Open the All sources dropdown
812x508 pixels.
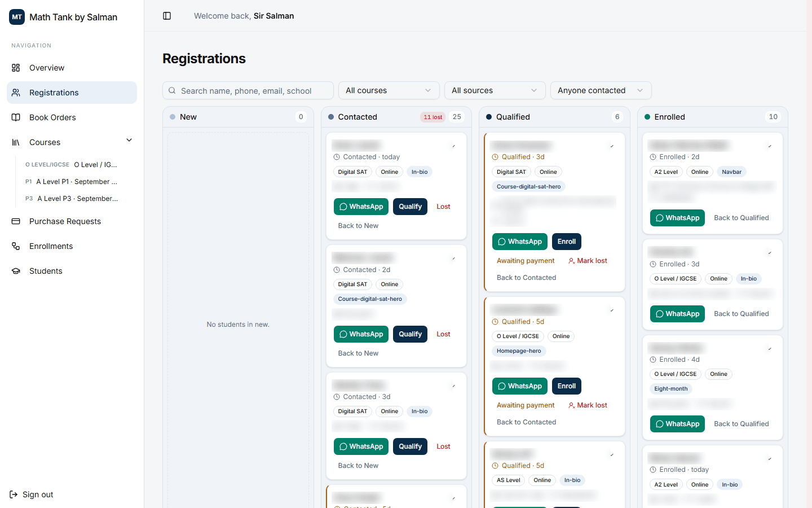coord(495,90)
